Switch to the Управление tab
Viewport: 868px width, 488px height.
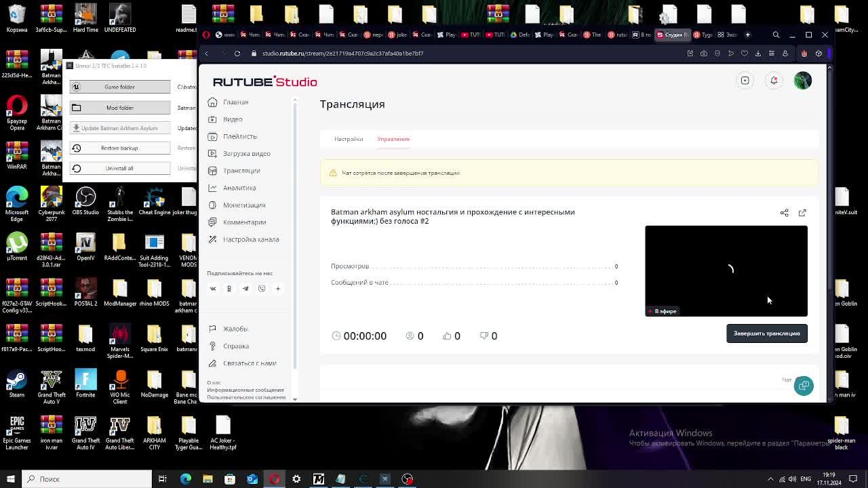[x=393, y=139]
